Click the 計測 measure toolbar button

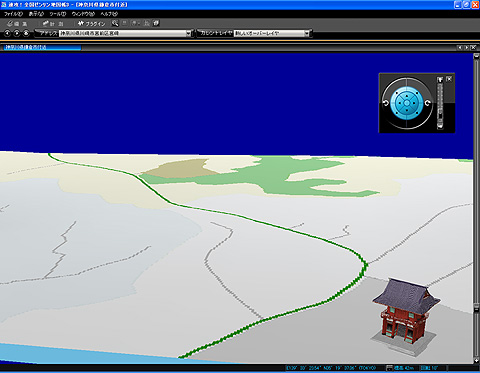53,24
